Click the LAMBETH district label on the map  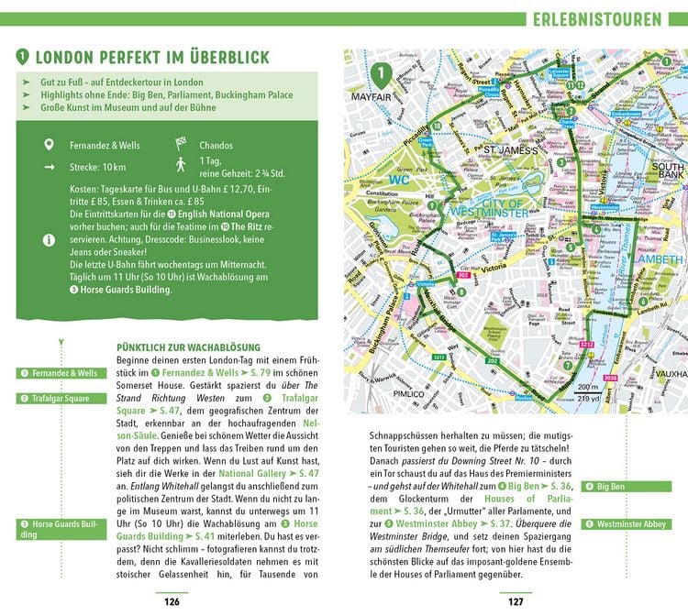(658, 259)
